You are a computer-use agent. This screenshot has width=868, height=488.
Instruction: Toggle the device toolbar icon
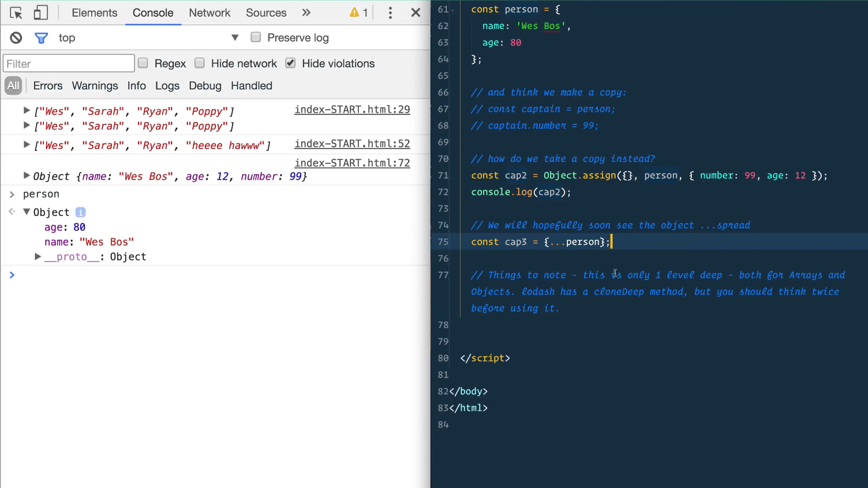tap(40, 13)
